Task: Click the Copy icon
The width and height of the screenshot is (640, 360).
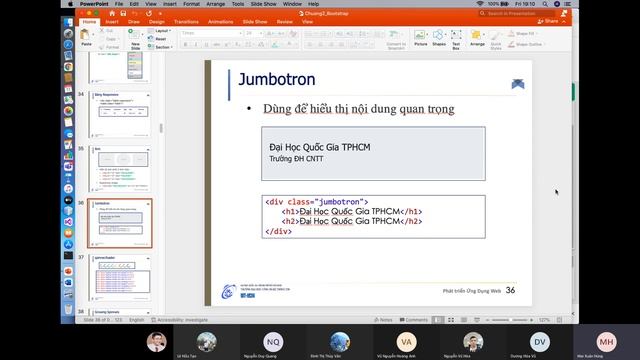Action: point(102,39)
